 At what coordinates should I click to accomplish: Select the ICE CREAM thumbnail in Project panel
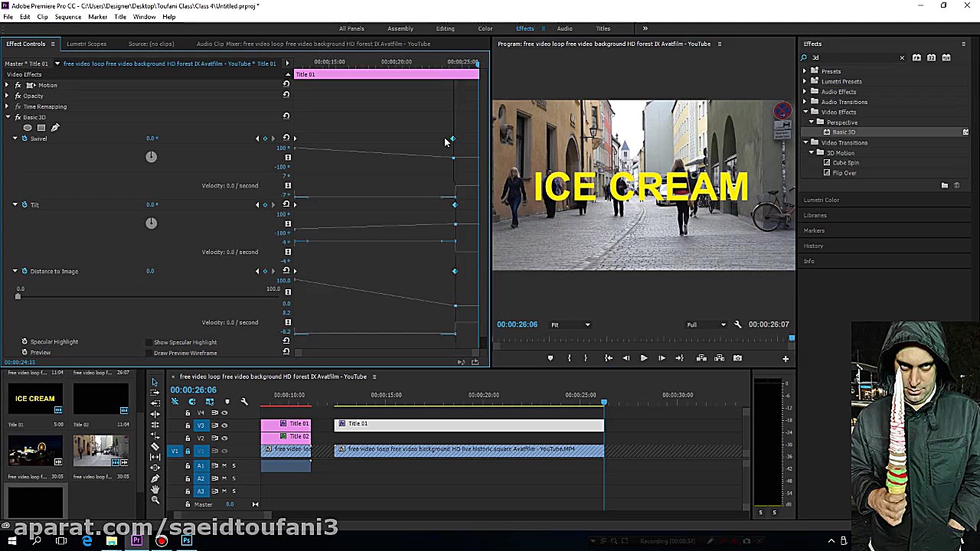tap(35, 398)
